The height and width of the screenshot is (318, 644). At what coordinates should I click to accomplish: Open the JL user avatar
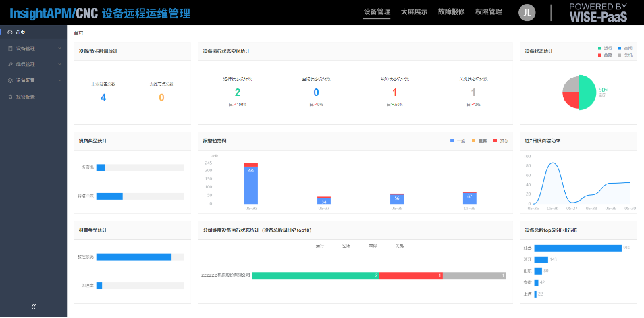tap(528, 12)
